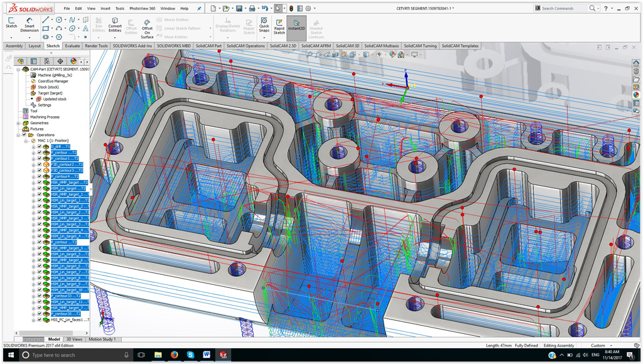
Task: Open the Insert menu
Action: click(x=105, y=8)
